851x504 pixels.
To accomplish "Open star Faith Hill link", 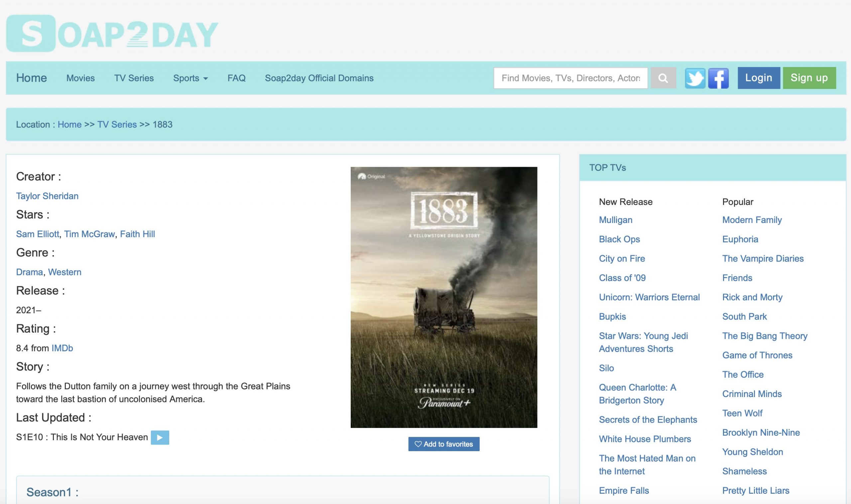I will (x=137, y=234).
